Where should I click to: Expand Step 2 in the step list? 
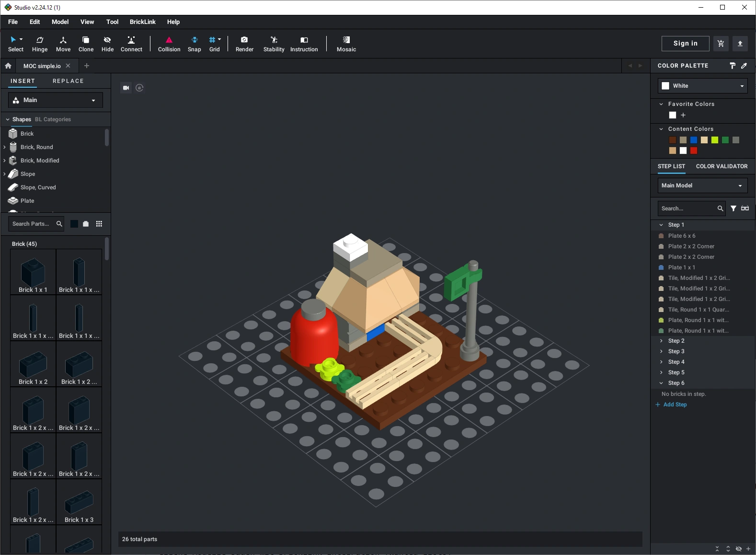pos(662,341)
